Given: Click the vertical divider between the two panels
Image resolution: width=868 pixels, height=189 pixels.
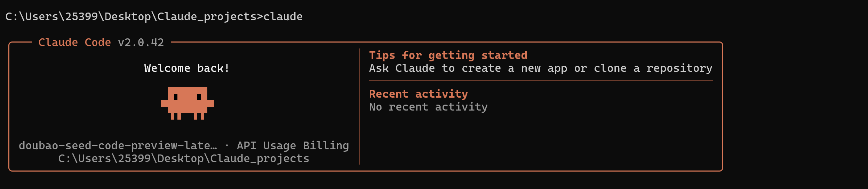Looking at the screenshot, I should coord(359,106).
